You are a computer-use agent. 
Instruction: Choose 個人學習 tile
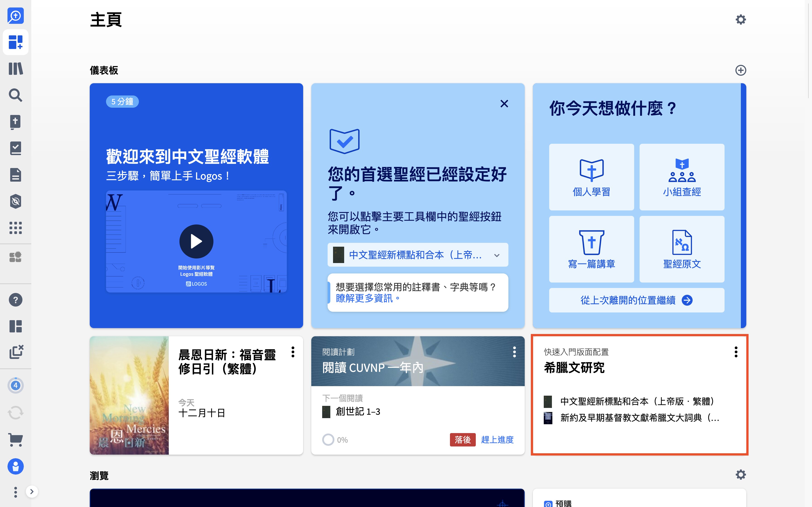[591, 177]
